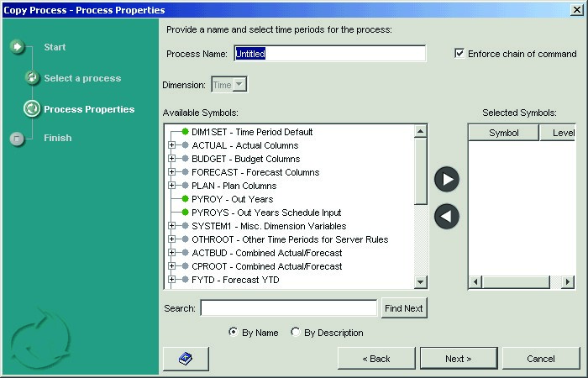
Task: Open the help book icon button
Action: 186,359
